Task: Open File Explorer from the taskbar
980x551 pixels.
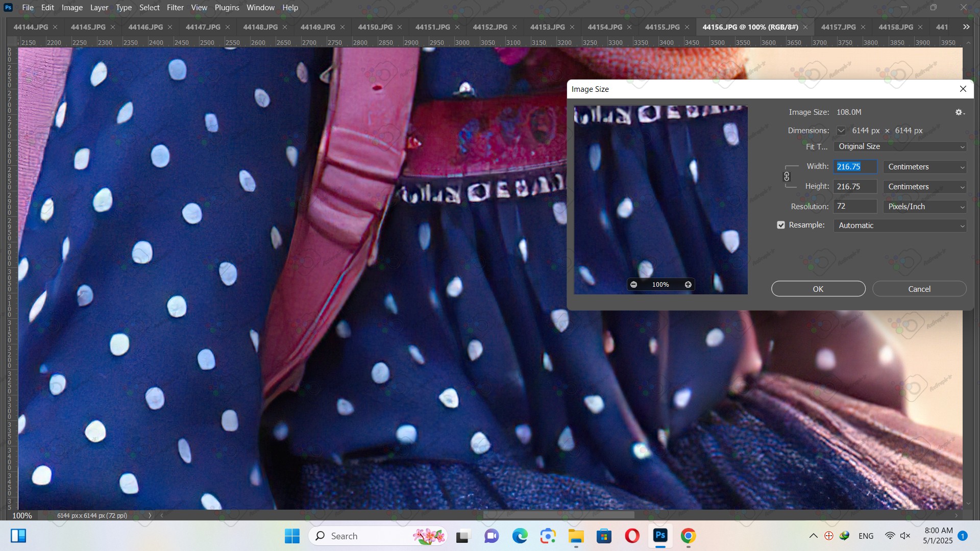Action: click(576, 536)
